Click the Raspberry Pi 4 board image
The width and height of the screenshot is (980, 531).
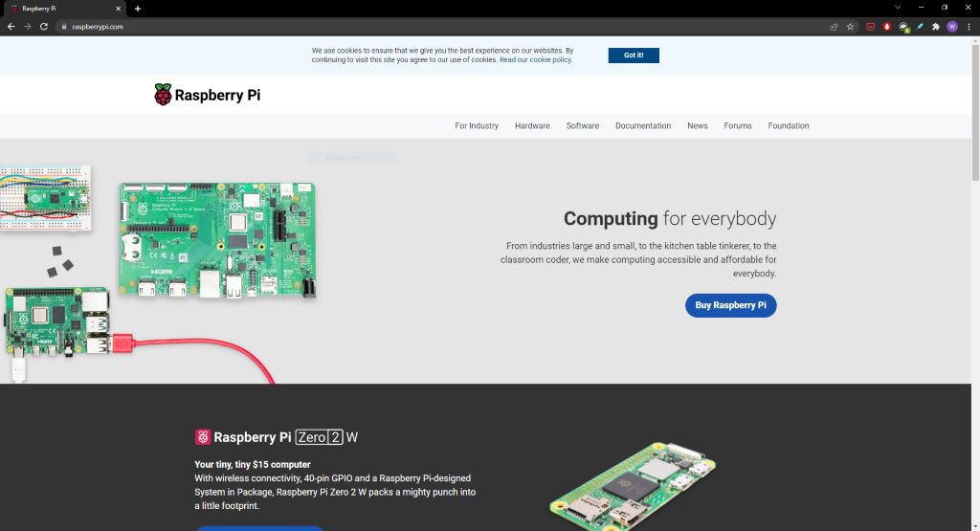pyautogui.click(x=57, y=322)
